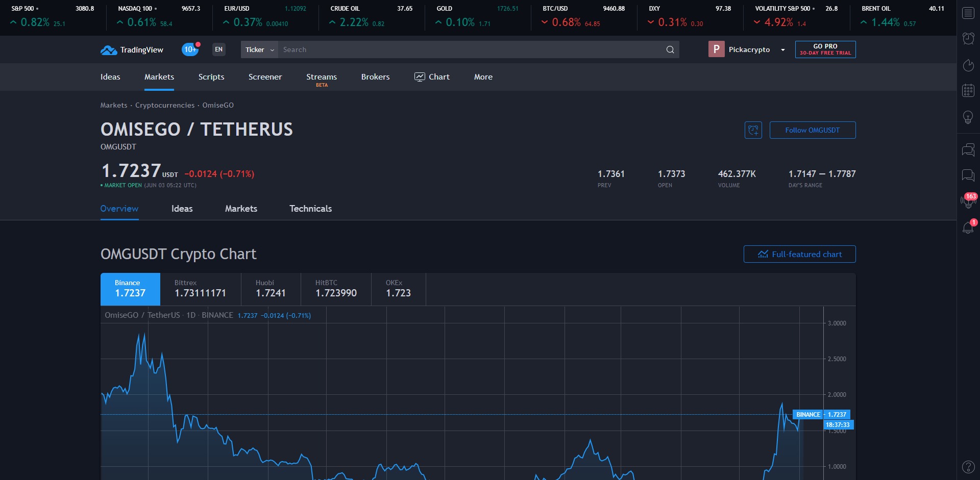
Task: Click the Pickacrypto profile avatar P
Action: 716,49
